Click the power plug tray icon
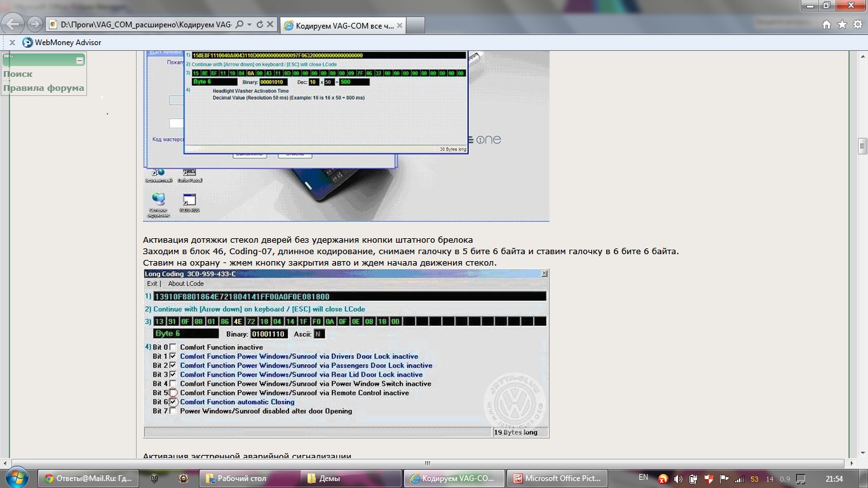Screen dimensions: 868x488 pos(693,478)
